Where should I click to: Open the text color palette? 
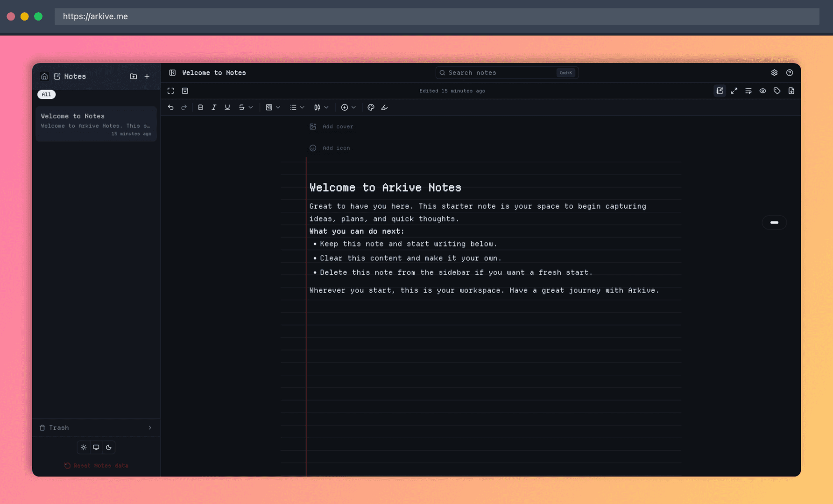click(371, 107)
